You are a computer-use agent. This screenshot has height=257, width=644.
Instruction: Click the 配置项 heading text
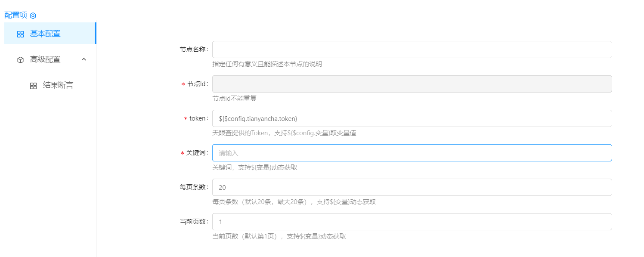click(15, 15)
